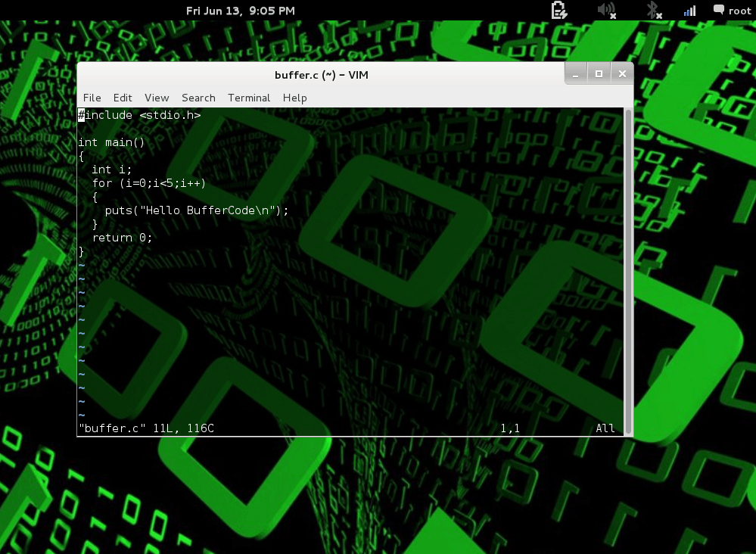Open the File menu in terminal
Screen dimensions: 756x554
point(92,98)
